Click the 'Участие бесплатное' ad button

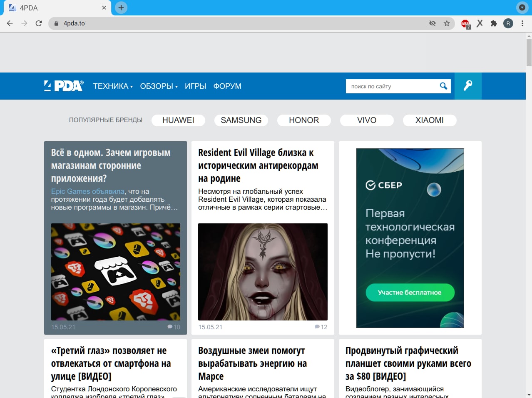click(410, 293)
